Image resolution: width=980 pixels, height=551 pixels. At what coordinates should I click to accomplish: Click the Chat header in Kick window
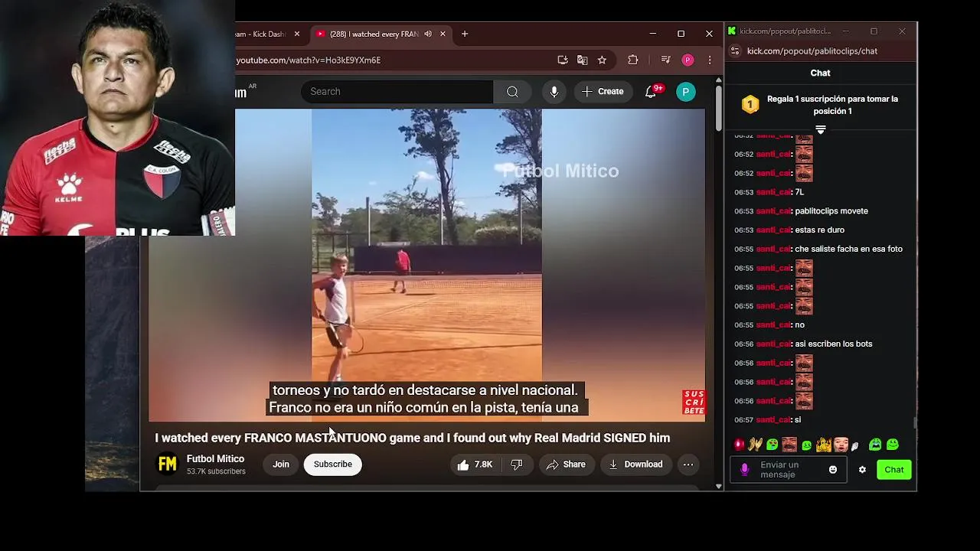[820, 73]
